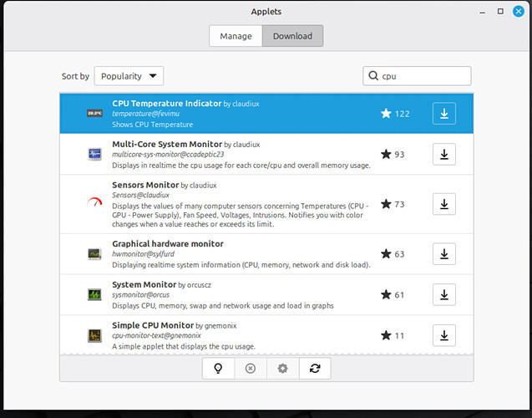532x418 pixels.
Task: Click the Multi-Core System Monitor thumbnail icon
Action: [94, 154]
